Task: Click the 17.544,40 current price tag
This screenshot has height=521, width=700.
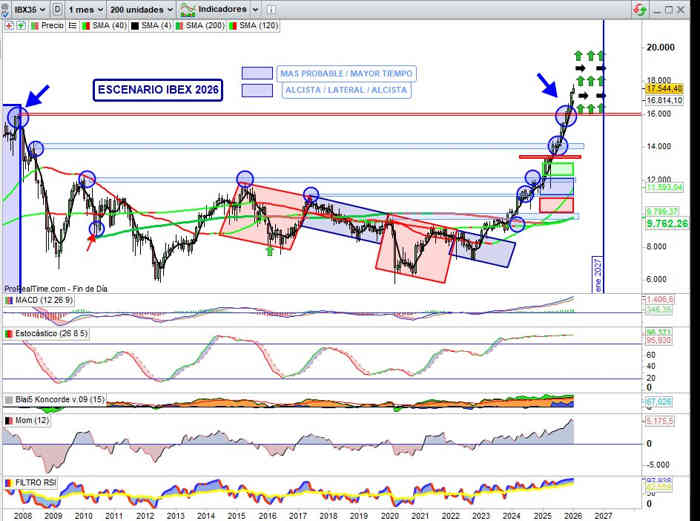Action: tap(664, 88)
